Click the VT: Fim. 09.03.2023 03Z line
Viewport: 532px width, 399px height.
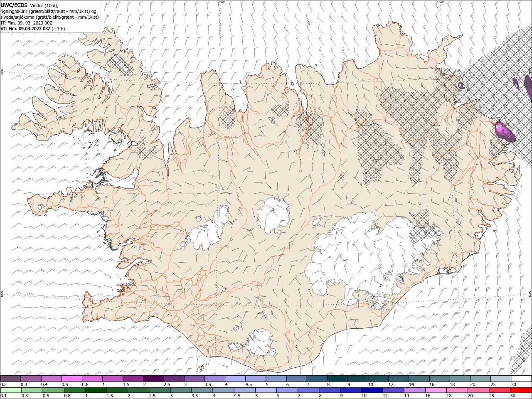pos(33,29)
